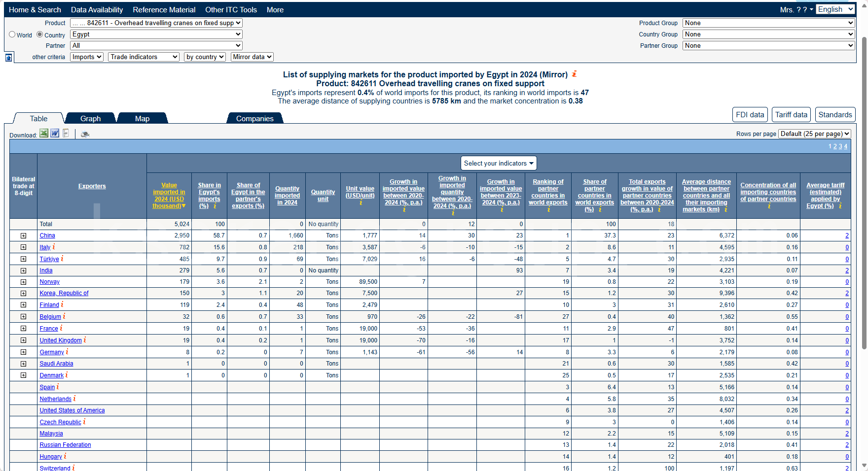The height and width of the screenshot is (471, 868).
Task: Open the Select your indicators dropdown
Action: pos(499,163)
